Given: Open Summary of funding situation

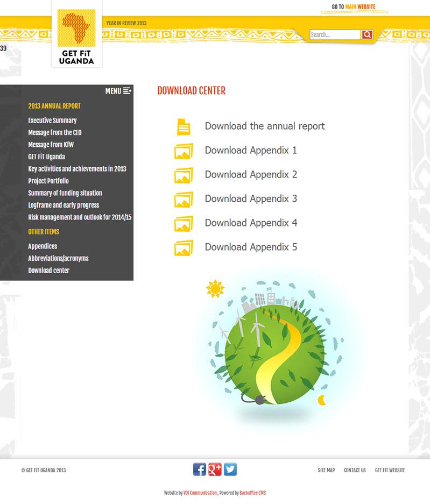Looking at the screenshot, I should [65, 193].
